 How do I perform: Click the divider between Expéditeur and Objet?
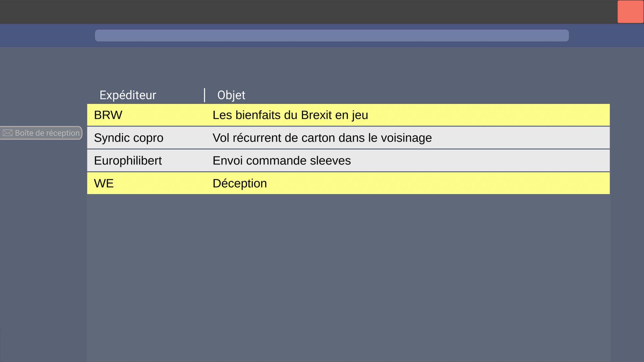coord(205,95)
